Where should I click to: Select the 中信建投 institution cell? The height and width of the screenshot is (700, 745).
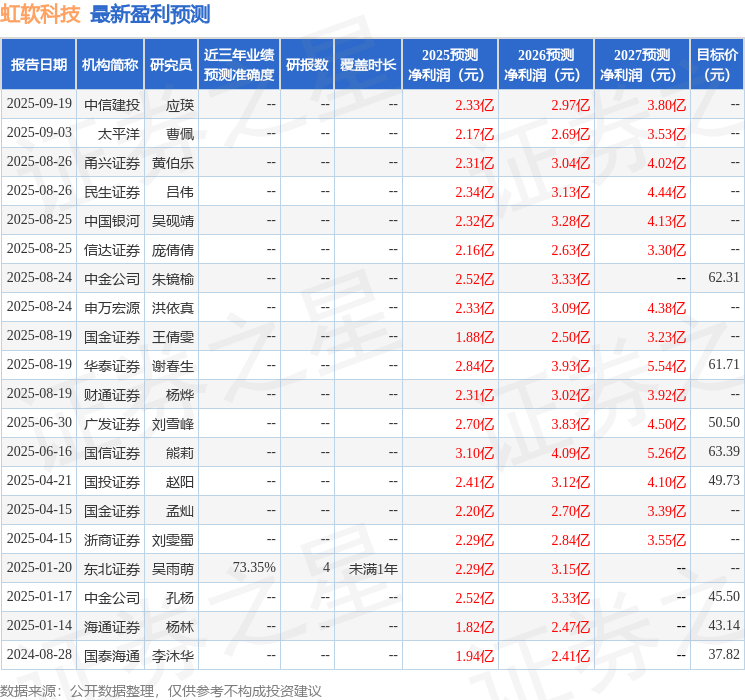pos(112,105)
